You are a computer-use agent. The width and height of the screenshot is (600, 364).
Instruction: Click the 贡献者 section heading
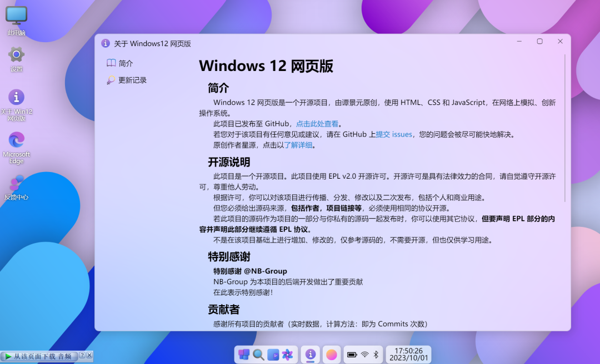click(224, 309)
